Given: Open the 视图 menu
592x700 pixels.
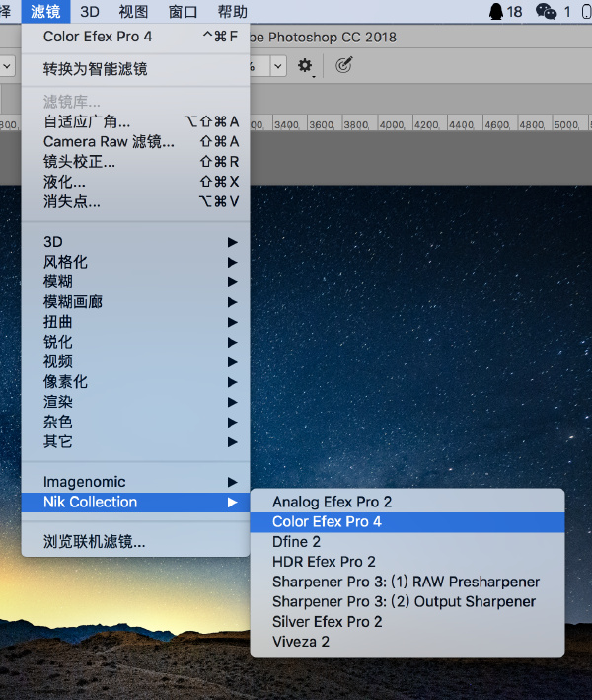Looking at the screenshot, I should tap(133, 12).
